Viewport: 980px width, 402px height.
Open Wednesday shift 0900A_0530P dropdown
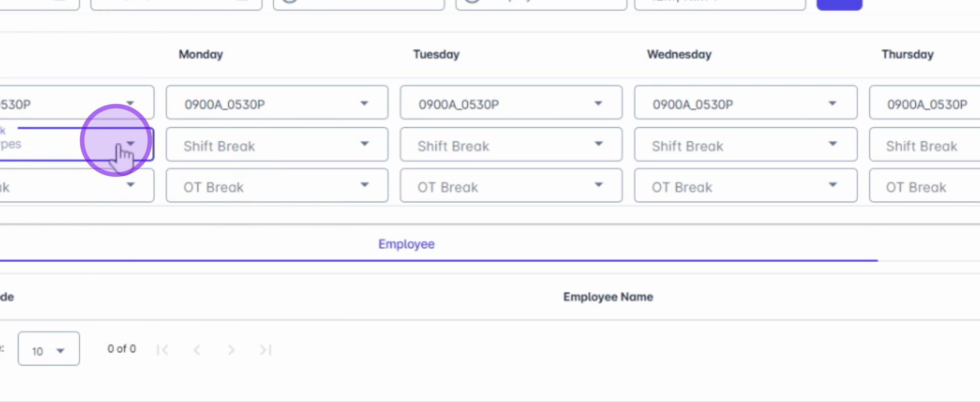click(745, 103)
